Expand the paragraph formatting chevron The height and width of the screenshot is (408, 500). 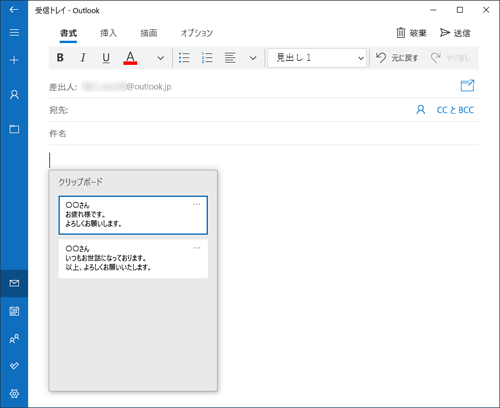coord(253,58)
